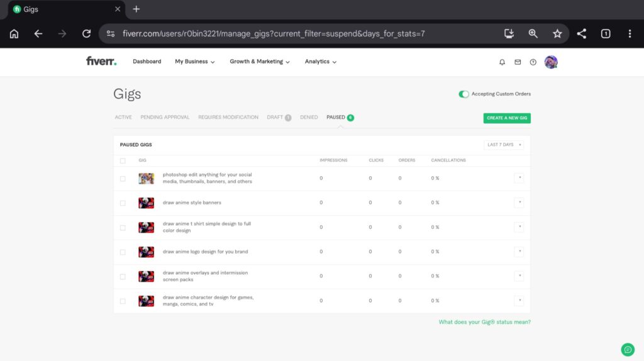Open the Last 7 Days dropdown
Viewport: 644px width, 361px height.
504,145
